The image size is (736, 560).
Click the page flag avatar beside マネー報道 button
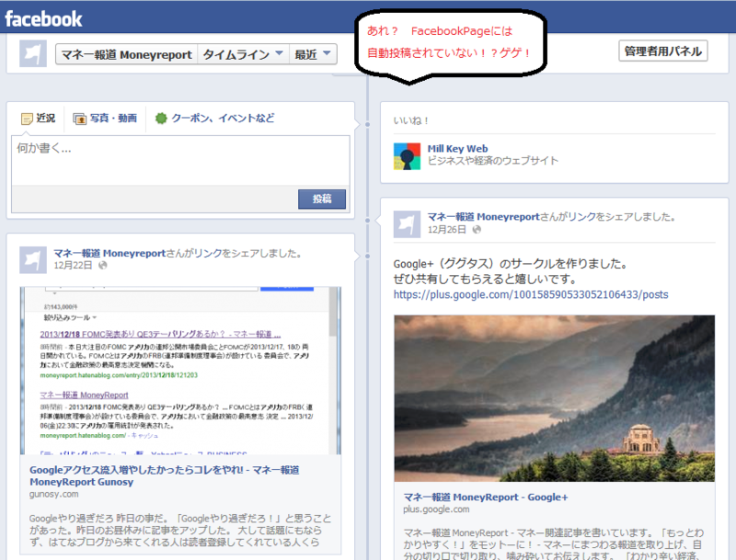[x=33, y=53]
